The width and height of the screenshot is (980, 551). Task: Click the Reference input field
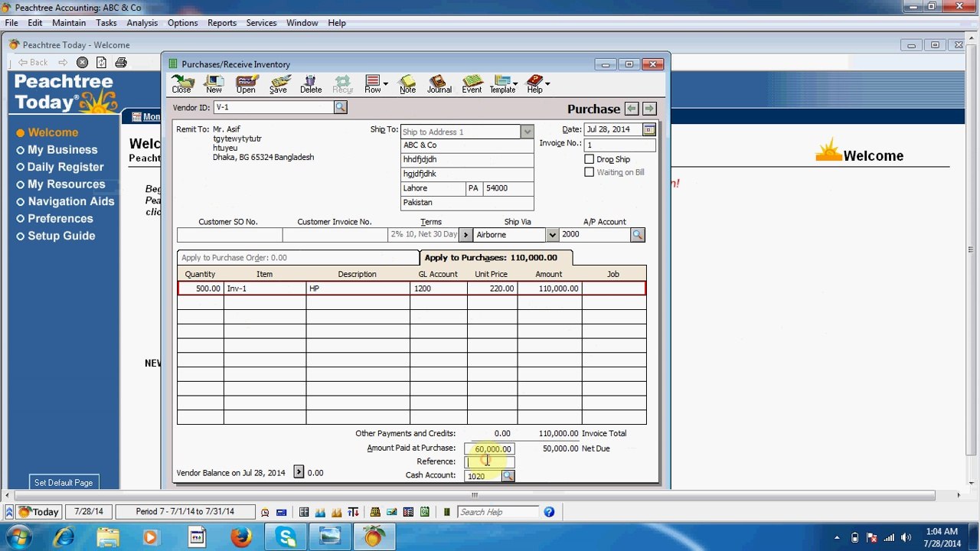(x=489, y=462)
